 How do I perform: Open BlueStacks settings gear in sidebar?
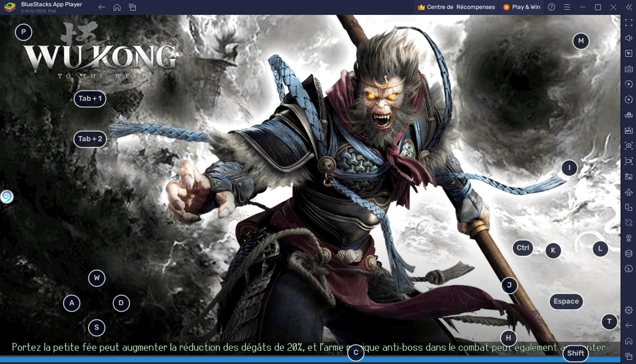[x=628, y=310]
